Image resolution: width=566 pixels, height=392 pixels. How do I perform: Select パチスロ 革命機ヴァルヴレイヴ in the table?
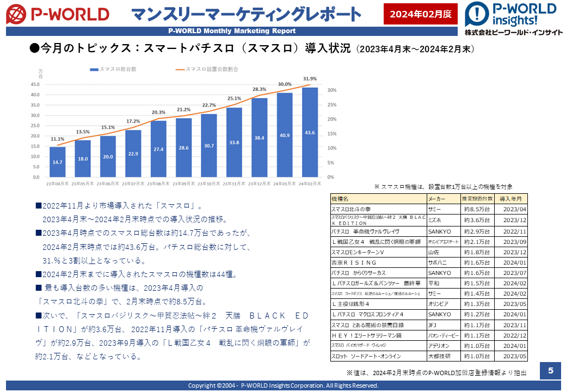(x=366, y=231)
